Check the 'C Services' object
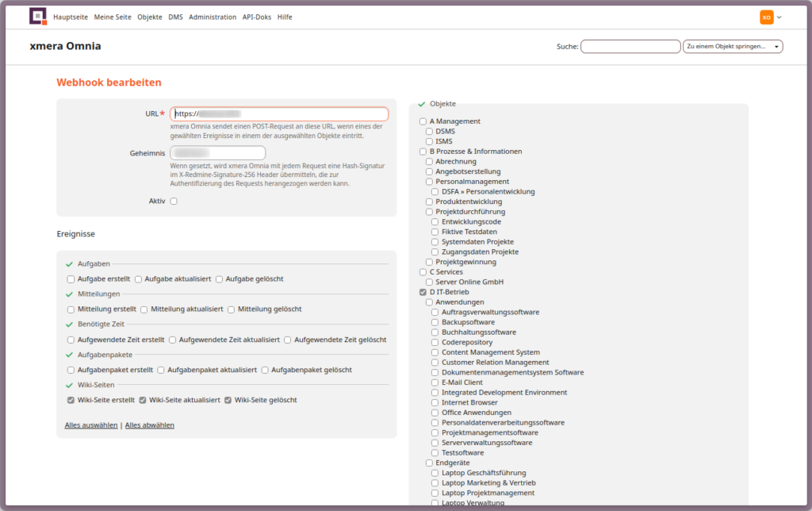Viewport: 812px width, 511px height. pos(423,272)
